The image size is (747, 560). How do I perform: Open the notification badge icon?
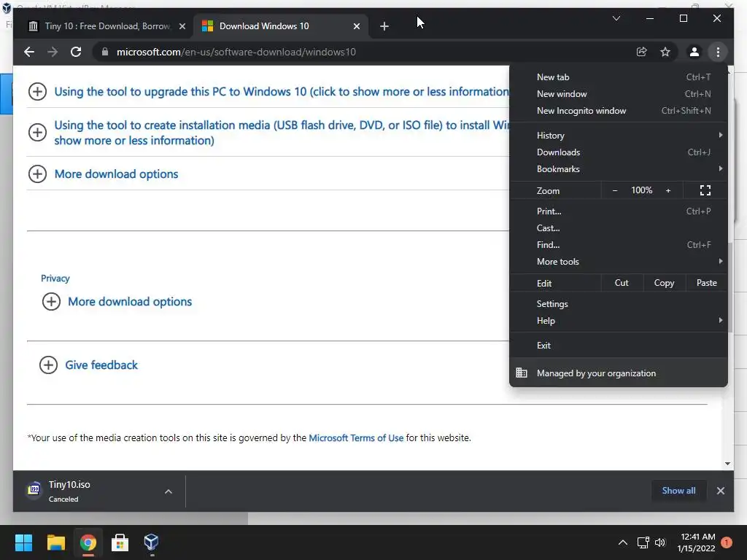pyautogui.click(x=727, y=542)
